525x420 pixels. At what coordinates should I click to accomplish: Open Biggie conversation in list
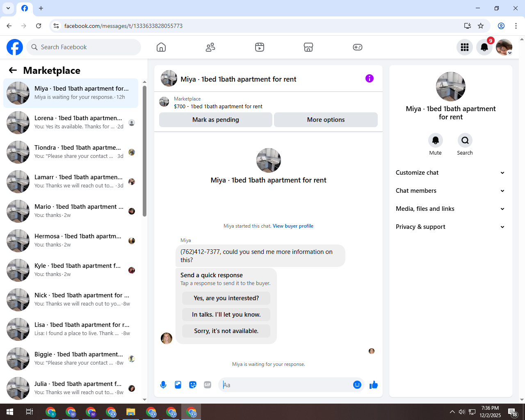pyautogui.click(x=71, y=359)
